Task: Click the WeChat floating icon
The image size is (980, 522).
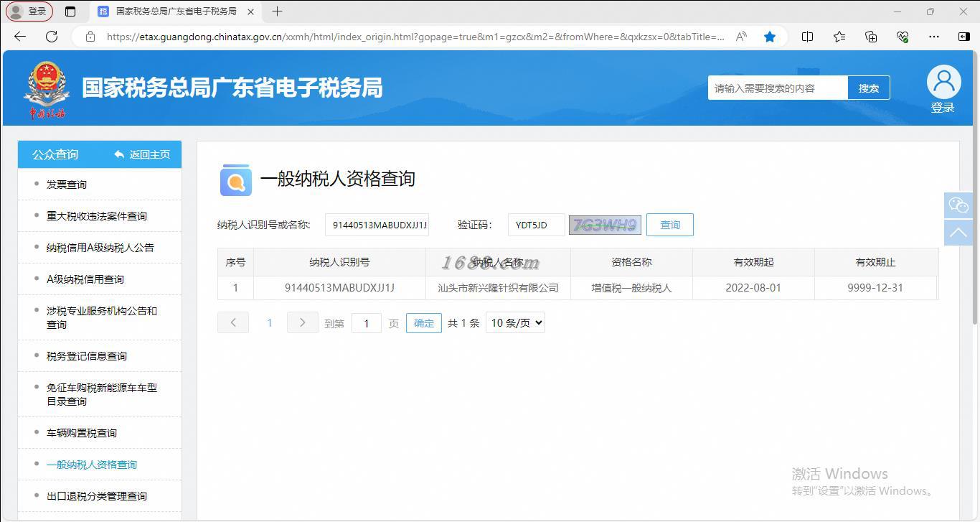Action: click(958, 205)
